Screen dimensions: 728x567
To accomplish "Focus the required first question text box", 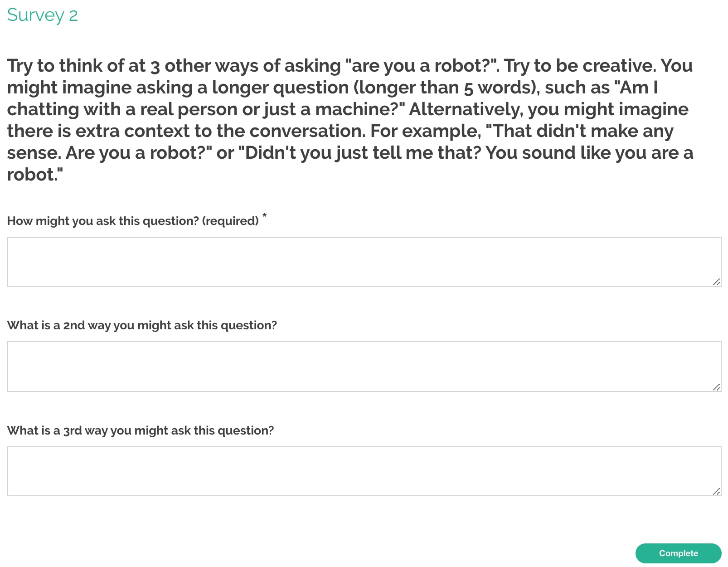I will (364, 262).
